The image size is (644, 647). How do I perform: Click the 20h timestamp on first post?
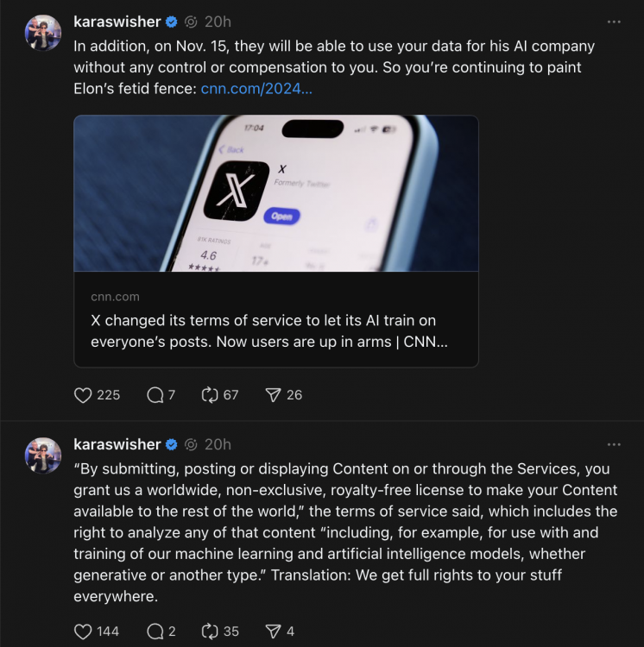click(x=218, y=22)
